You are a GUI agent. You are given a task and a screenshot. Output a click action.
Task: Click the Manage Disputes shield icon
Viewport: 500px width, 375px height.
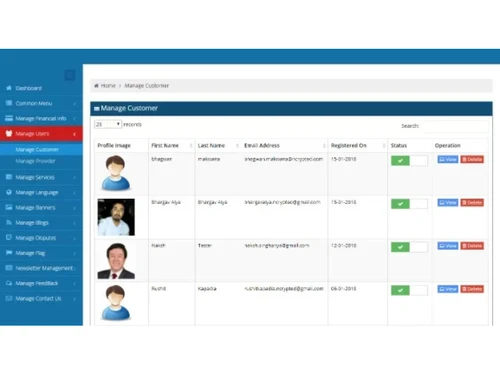pos(9,237)
